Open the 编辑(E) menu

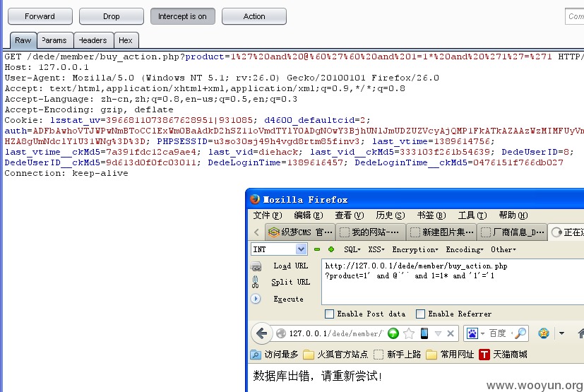pyautogui.click(x=309, y=215)
